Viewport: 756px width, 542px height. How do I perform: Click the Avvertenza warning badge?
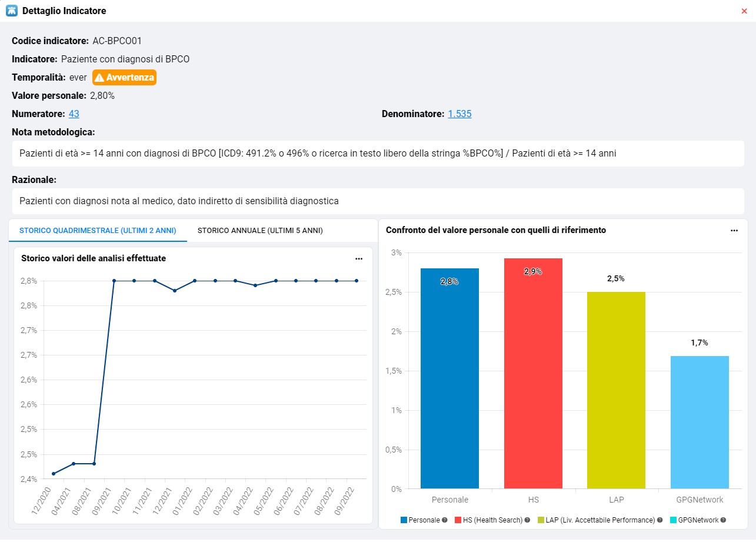point(124,78)
